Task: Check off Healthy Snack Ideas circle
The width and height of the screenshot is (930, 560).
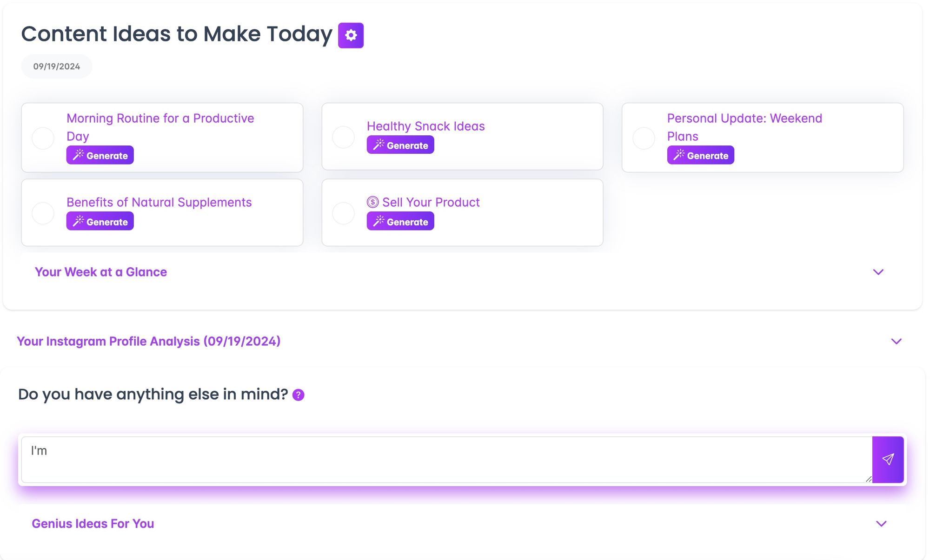Action: pos(344,137)
